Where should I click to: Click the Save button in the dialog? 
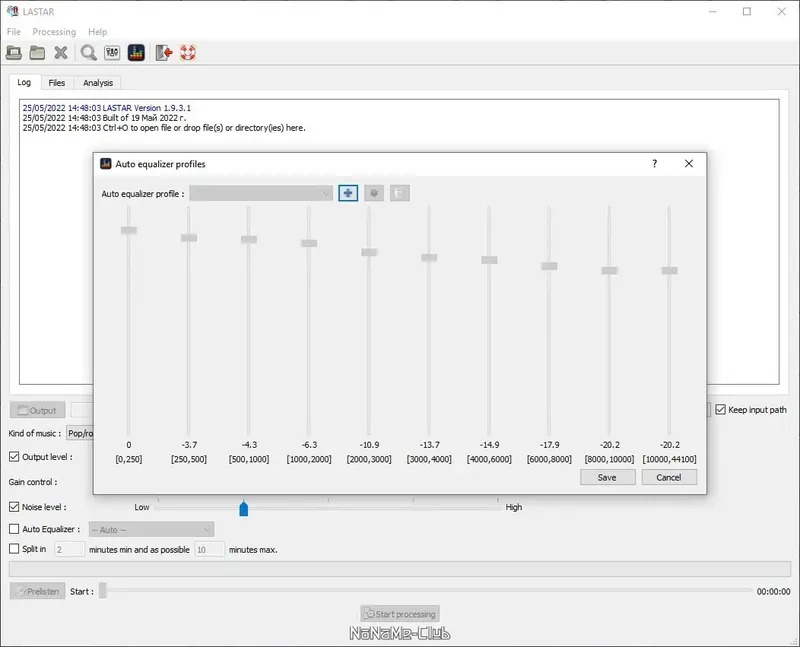coord(607,478)
